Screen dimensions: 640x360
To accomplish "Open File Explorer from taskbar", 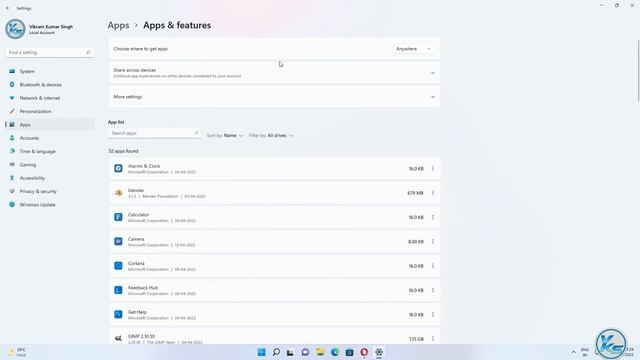I will 320,352.
